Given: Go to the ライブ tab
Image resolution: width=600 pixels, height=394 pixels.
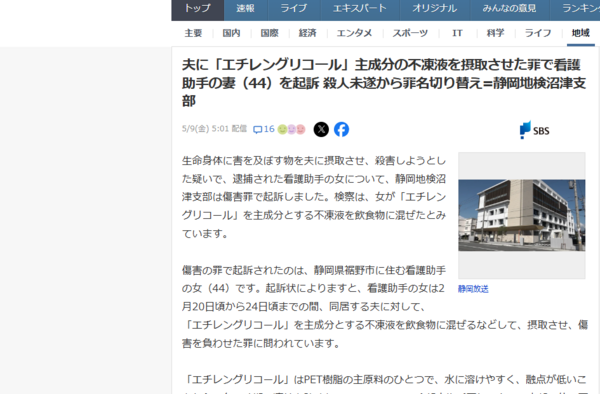Looking at the screenshot, I should 293,8.
